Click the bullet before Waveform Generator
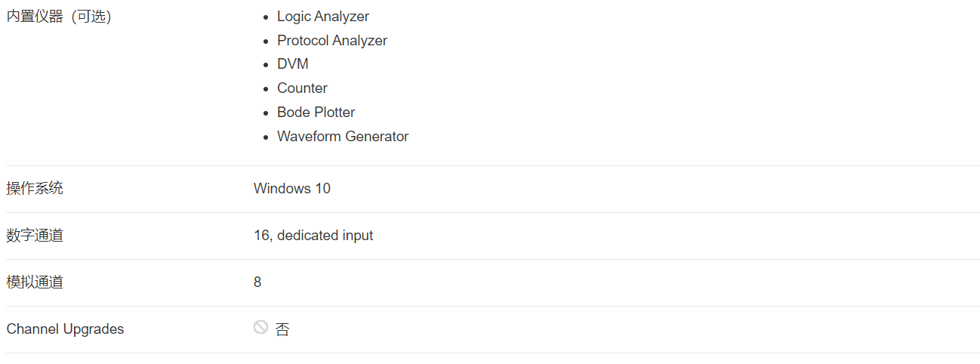Screen dimensions: 980x364 point(266,137)
